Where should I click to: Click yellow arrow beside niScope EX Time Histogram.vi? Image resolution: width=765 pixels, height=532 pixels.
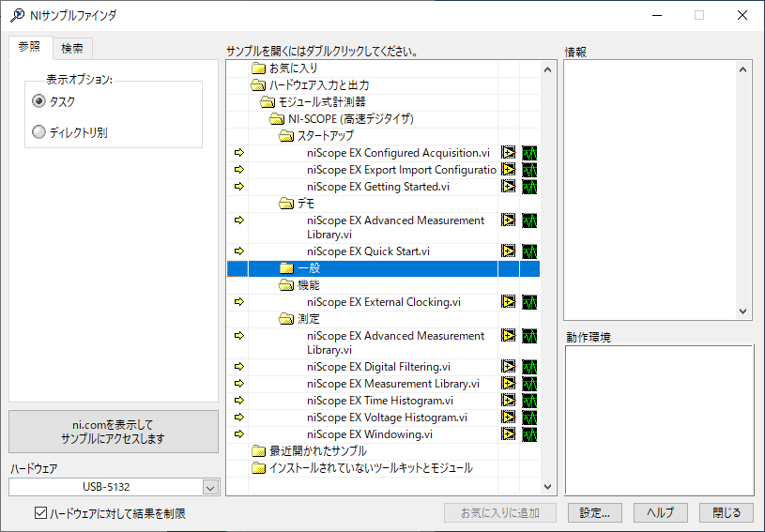(x=239, y=401)
